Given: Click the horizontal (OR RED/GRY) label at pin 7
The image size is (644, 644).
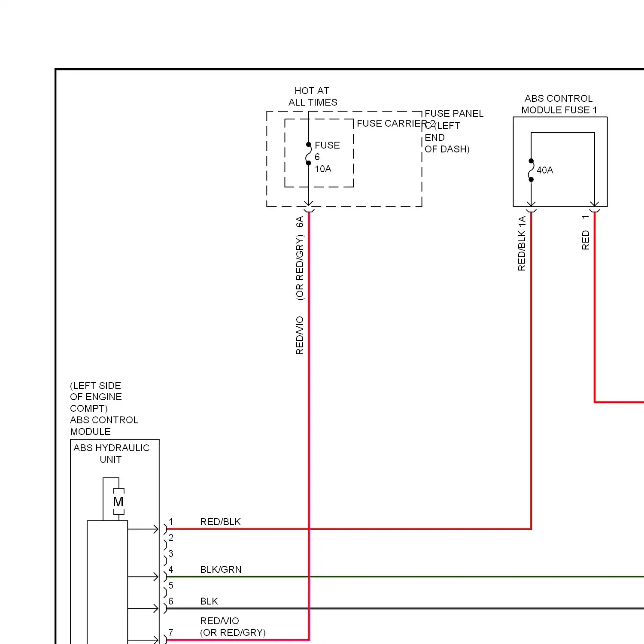Looking at the screenshot, I should pyautogui.click(x=233, y=632).
